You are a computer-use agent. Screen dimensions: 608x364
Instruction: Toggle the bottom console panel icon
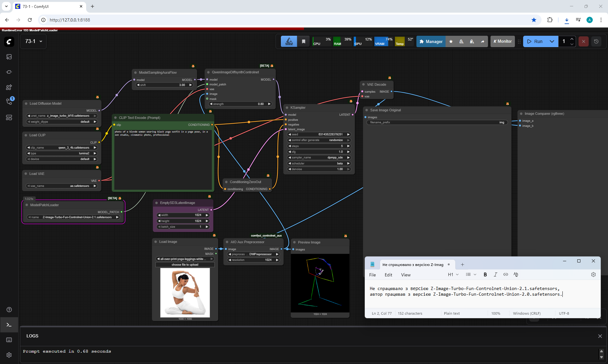(9, 325)
